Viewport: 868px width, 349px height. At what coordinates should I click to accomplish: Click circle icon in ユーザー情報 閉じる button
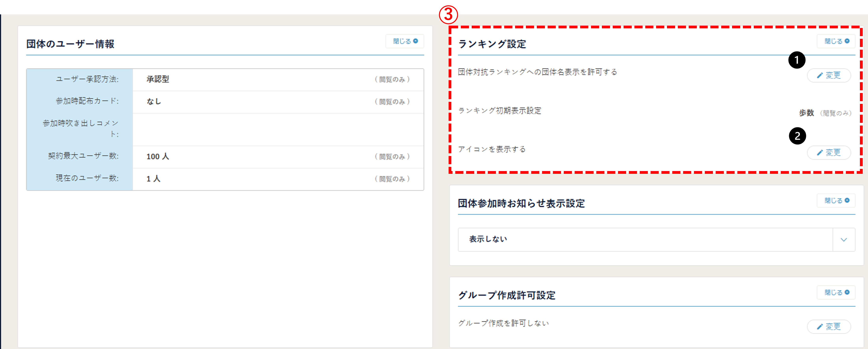(415, 41)
